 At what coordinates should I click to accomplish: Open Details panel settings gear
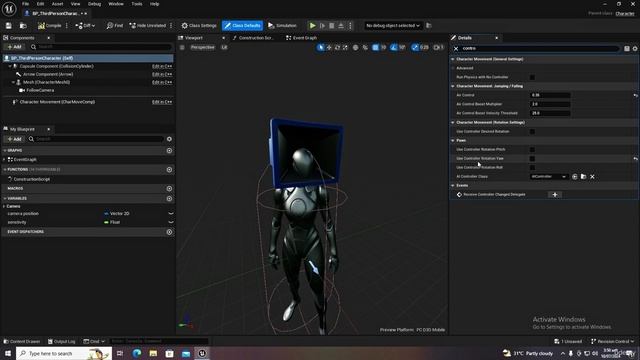click(635, 49)
